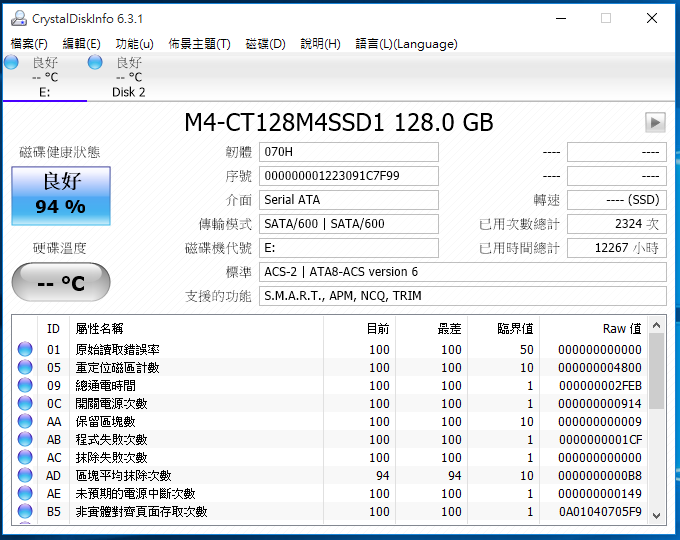The image size is (680, 540).
Task: Click status orb for attribute AE 未預期的電源中斷次數
Action: pos(25,493)
